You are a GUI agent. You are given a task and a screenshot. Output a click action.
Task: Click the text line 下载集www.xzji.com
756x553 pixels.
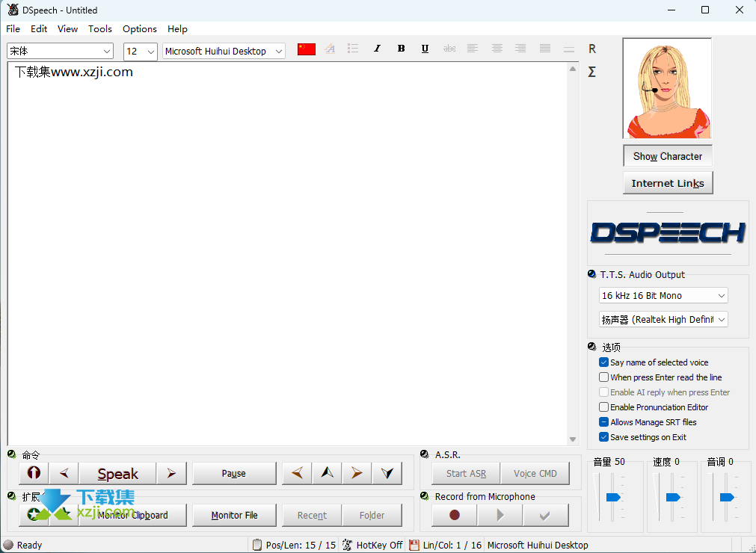click(x=74, y=72)
